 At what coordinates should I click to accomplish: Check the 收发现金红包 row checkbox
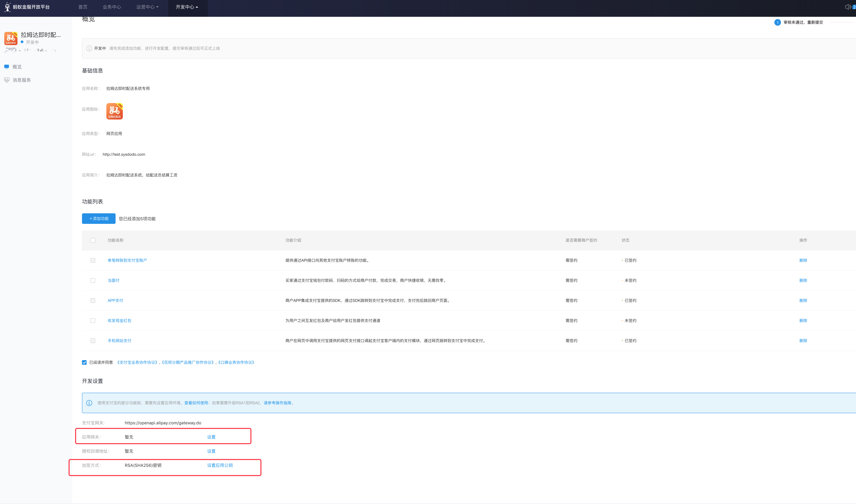(93, 320)
